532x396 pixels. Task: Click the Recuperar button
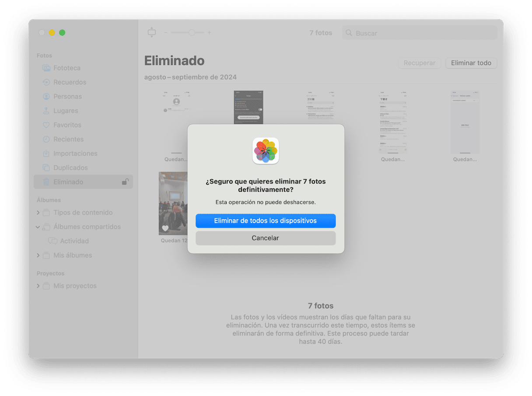(419, 63)
